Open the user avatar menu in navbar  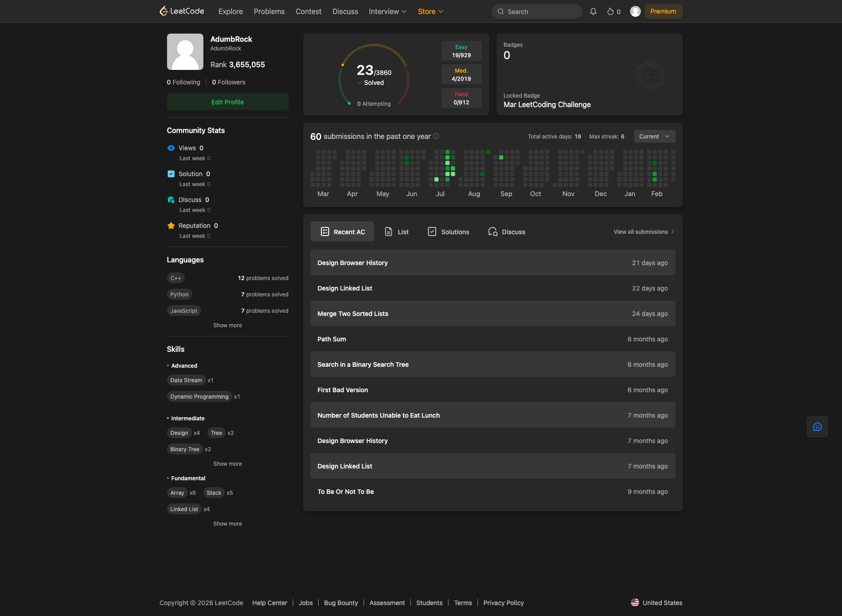tap(635, 11)
